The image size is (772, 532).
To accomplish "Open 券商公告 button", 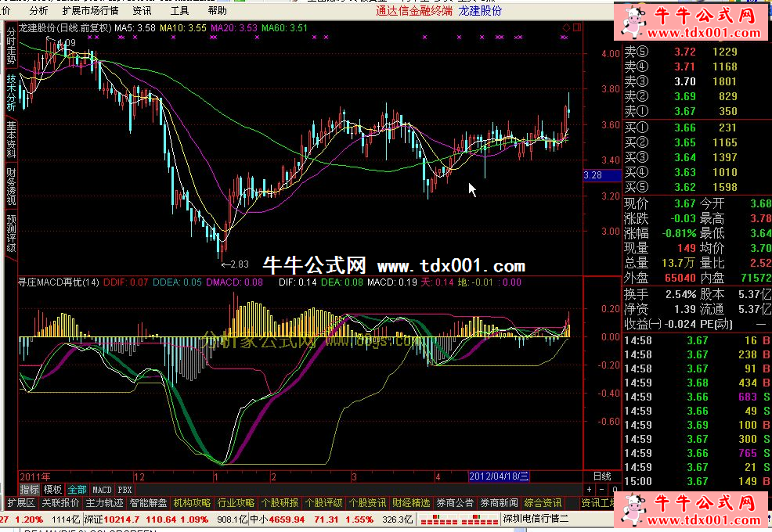I will point(455,503).
